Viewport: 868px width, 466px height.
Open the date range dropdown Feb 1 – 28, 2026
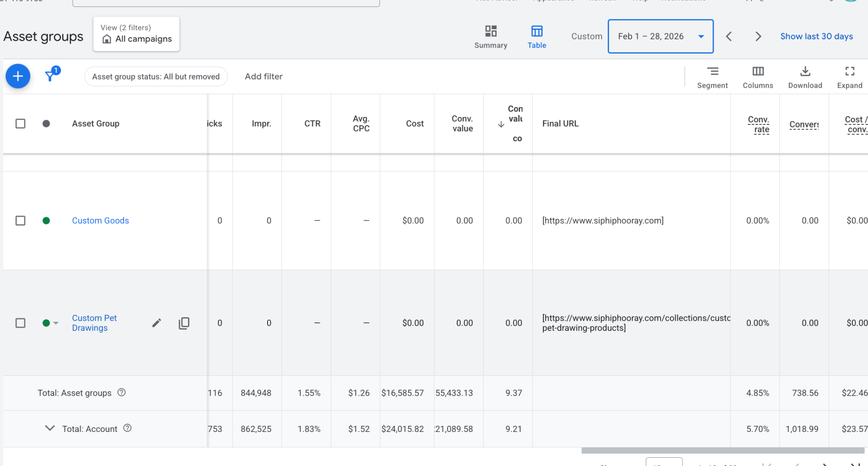click(x=661, y=36)
